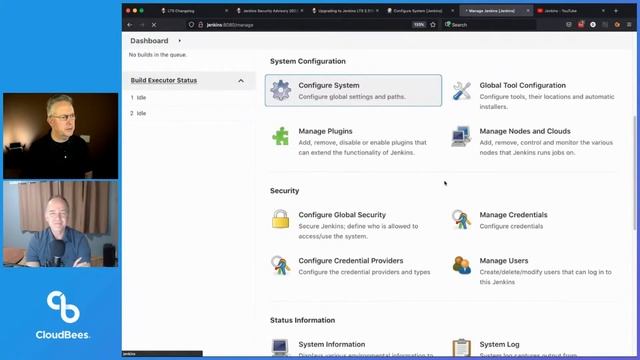
Task: Open the Configure System title link
Action: [x=329, y=85]
